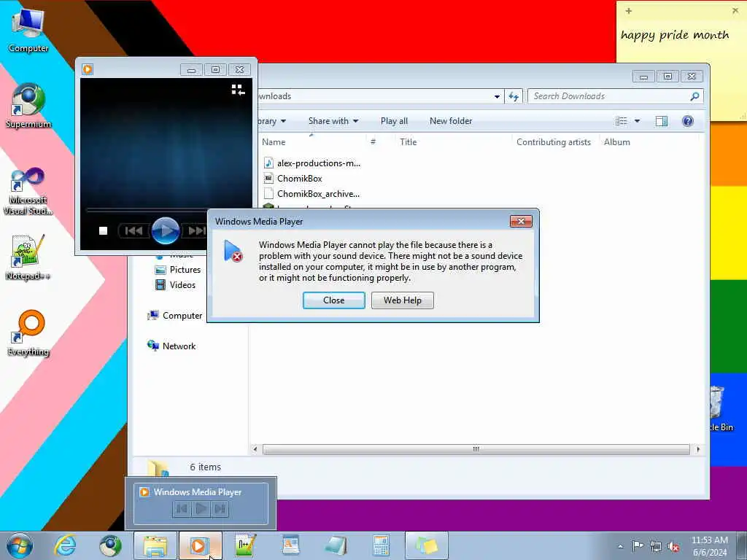This screenshot has width=747, height=560.
Task: Sort files by the Title column header
Action: pos(409,142)
